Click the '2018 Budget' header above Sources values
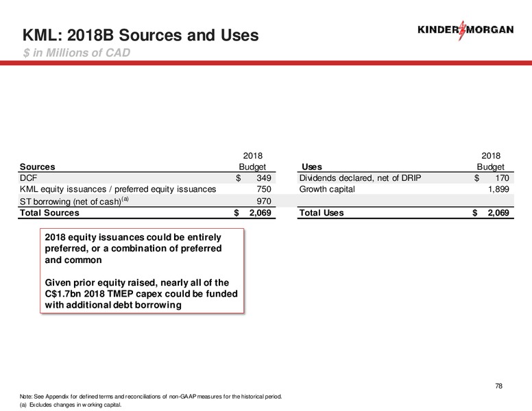 252,162
